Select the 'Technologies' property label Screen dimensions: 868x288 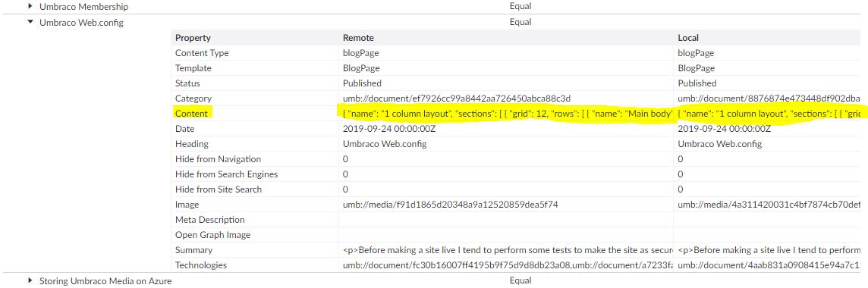coord(201,265)
